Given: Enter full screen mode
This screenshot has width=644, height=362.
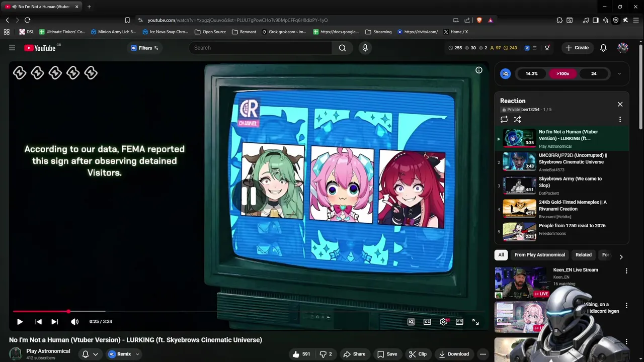Looking at the screenshot, I should coord(475,322).
